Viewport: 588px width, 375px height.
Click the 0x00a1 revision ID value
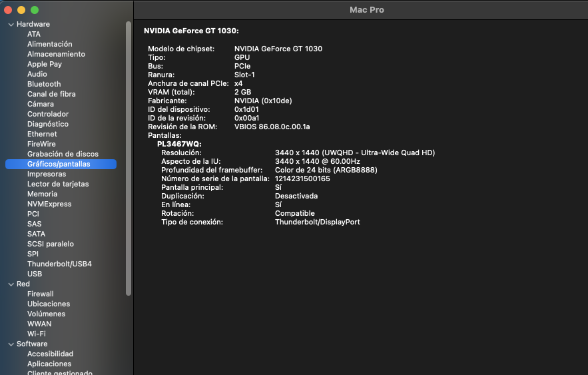point(247,118)
